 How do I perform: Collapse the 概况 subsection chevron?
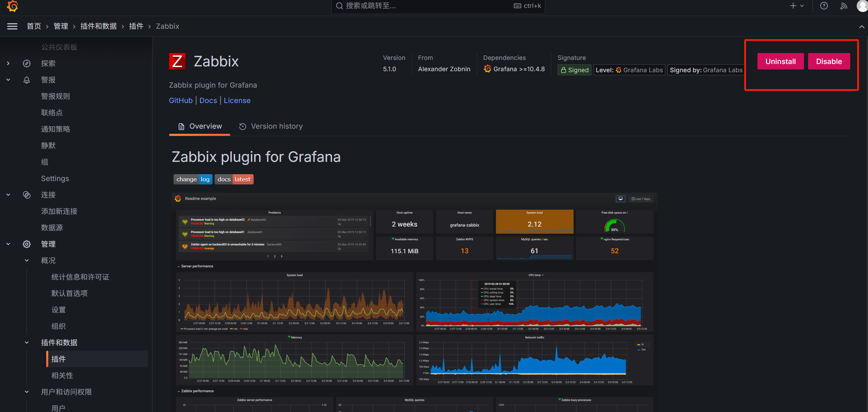coord(27,260)
